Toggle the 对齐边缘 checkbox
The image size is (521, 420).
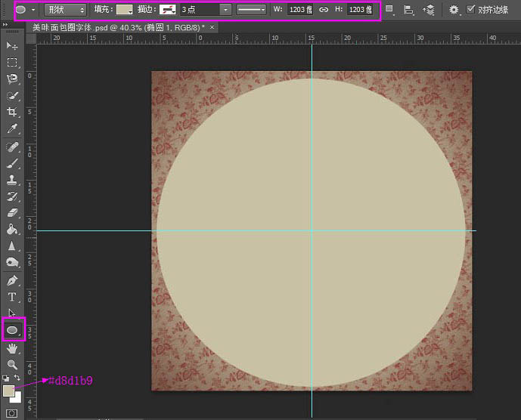pyautogui.click(x=471, y=10)
